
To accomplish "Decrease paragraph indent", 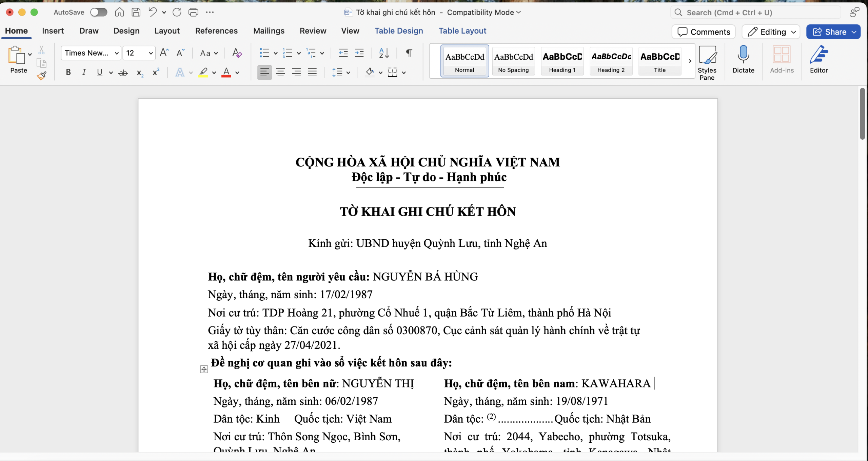I will [343, 53].
